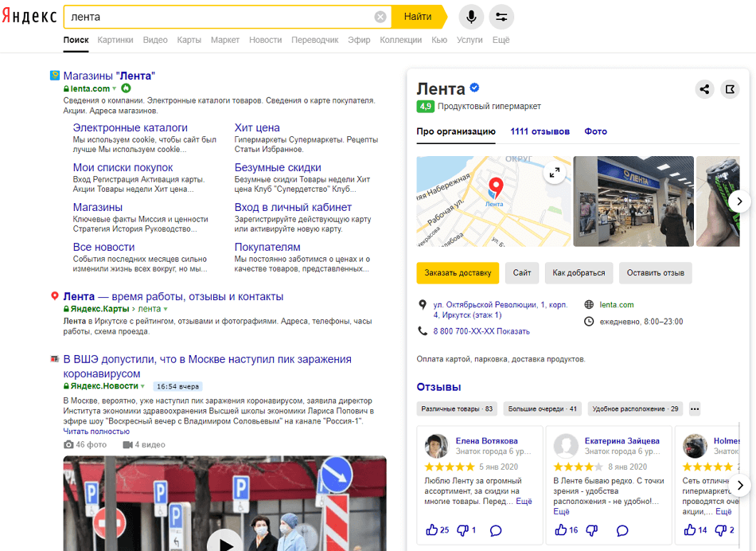Share the Lenta organization card
Image resolution: width=756 pixels, height=551 pixels.
[703, 89]
